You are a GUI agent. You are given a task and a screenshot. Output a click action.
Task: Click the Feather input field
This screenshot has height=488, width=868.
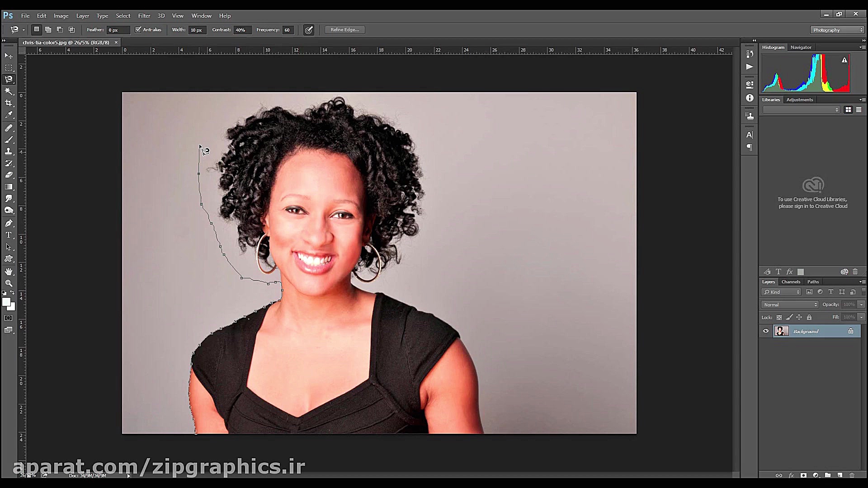pos(117,30)
